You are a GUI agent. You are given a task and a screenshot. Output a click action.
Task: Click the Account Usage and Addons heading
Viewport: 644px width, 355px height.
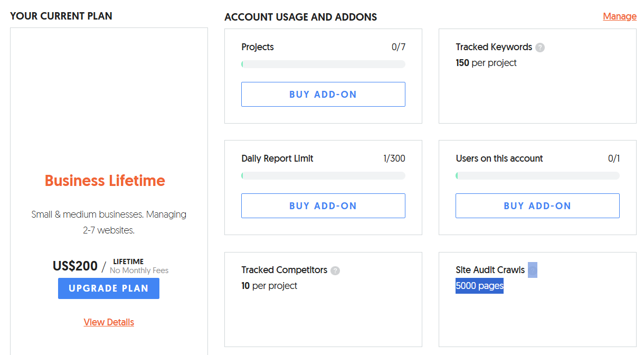pyautogui.click(x=301, y=17)
